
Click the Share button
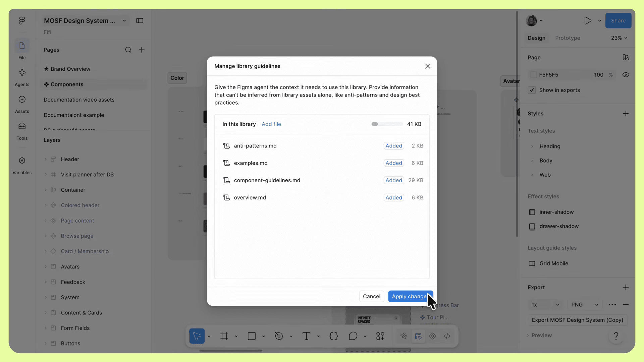coord(618,21)
